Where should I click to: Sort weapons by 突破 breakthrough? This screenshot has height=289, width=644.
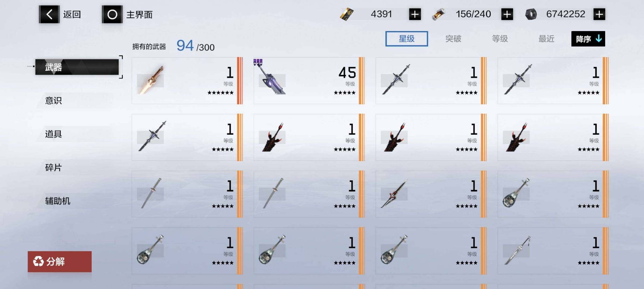(x=453, y=39)
